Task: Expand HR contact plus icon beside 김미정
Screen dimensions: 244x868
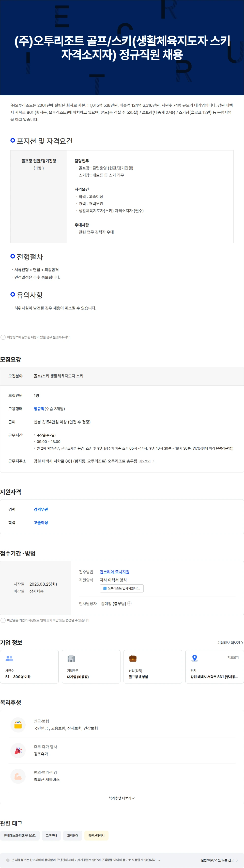Action: tap(129, 603)
